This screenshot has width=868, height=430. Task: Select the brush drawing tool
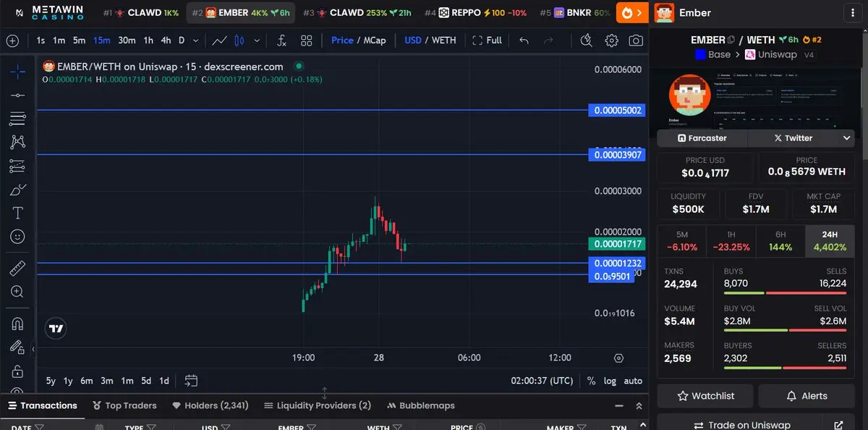click(18, 190)
